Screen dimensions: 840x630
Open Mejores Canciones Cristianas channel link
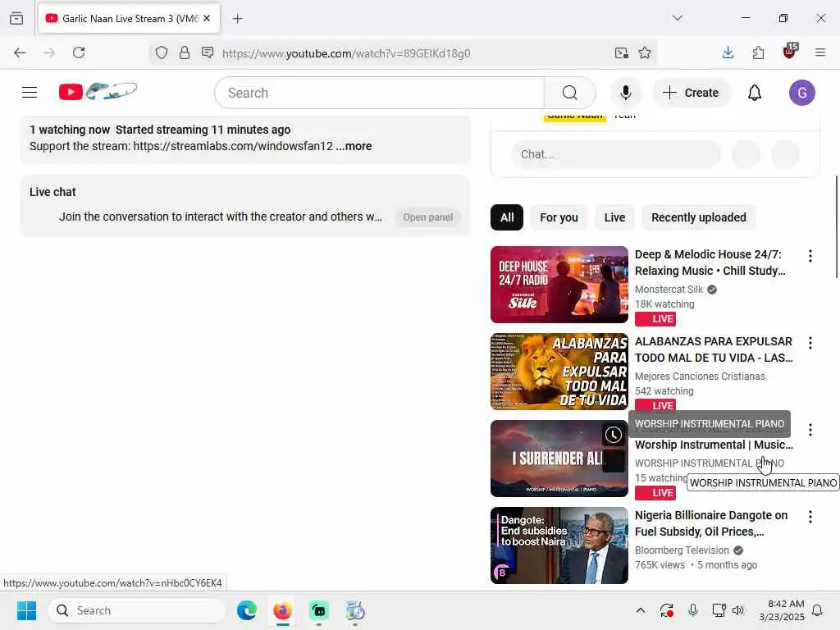(700, 376)
